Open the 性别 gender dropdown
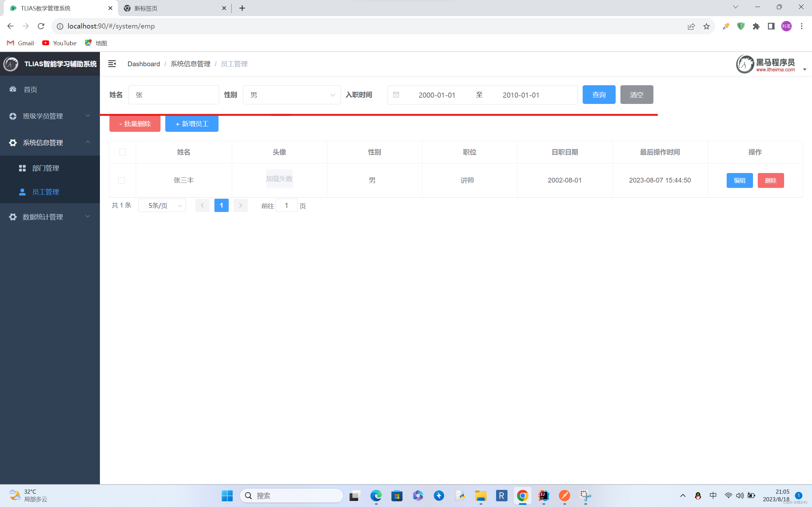This screenshot has width=812, height=507. (x=291, y=95)
